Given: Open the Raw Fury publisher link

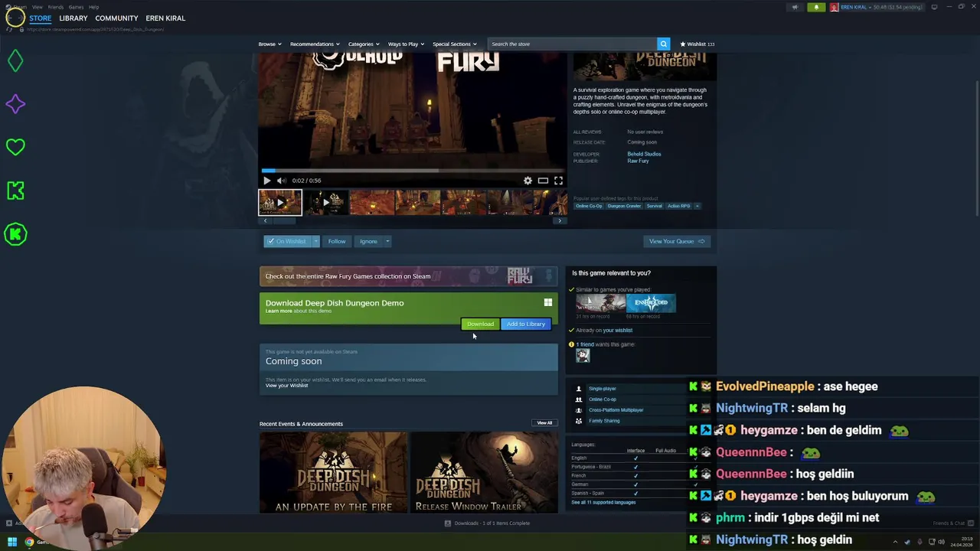Looking at the screenshot, I should point(638,161).
